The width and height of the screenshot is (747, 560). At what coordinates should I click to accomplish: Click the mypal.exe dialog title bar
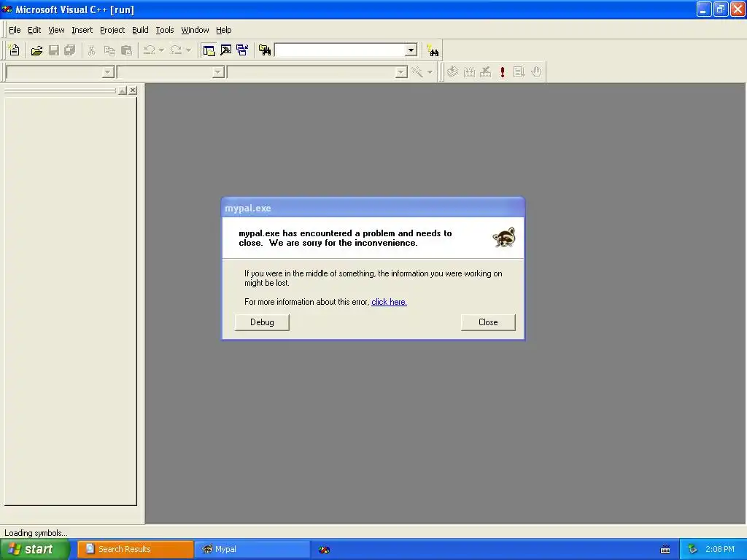point(373,208)
